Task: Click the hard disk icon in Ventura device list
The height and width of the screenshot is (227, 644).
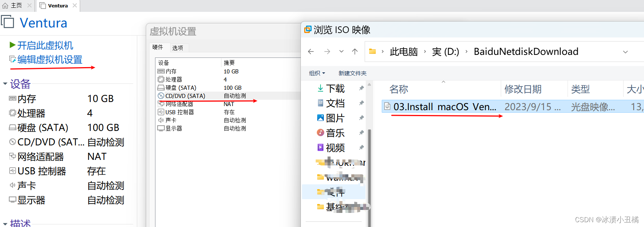Action: [13, 127]
